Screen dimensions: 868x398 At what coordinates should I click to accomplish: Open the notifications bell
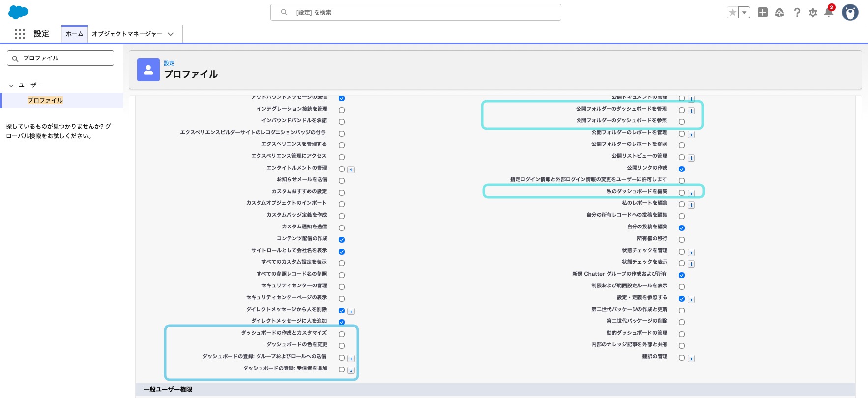pyautogui.click(x=829, y=13)
